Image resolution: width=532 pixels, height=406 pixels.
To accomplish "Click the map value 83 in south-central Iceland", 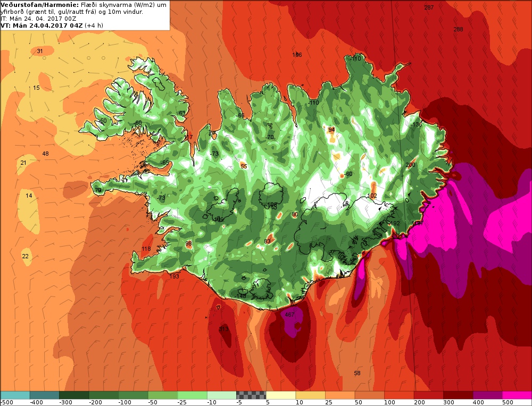I will tap(268, 241).
